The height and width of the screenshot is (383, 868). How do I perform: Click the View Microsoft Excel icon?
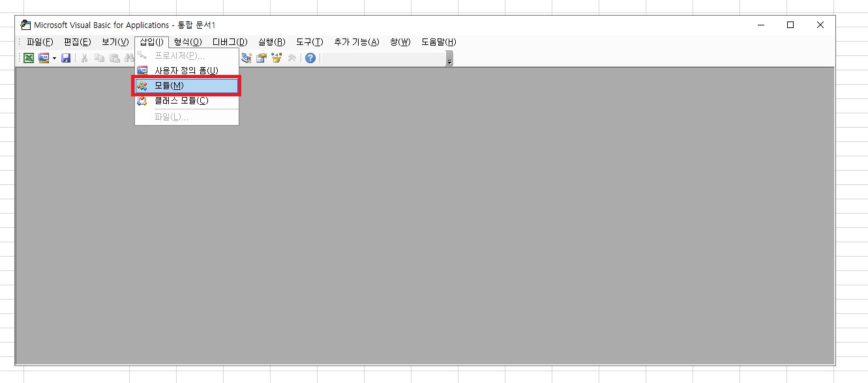pyautogui.click(x=29, y=58)
